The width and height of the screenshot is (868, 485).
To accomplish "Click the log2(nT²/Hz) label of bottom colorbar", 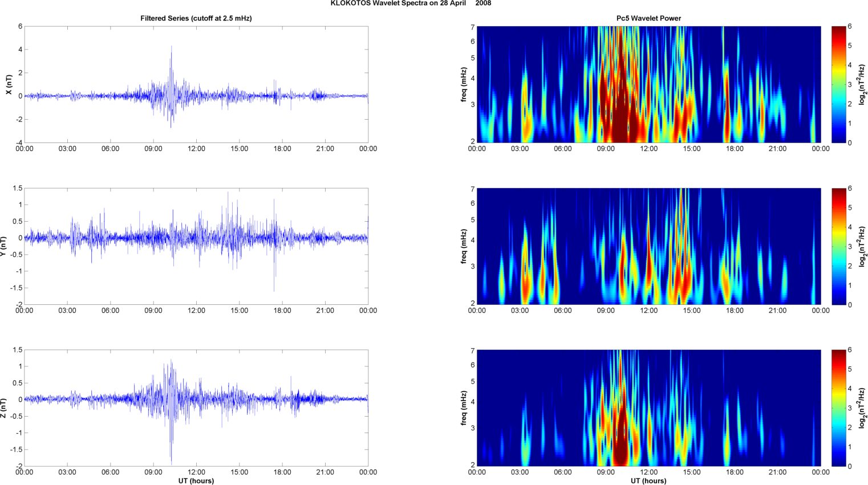I will pyautogui.click(x=863, y=408).
